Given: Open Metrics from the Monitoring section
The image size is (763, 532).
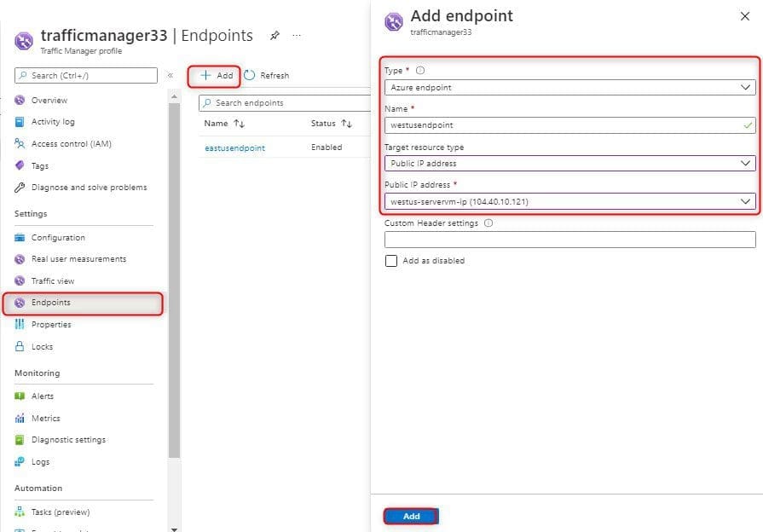Looking at the screenshot, I should (46, 418).
